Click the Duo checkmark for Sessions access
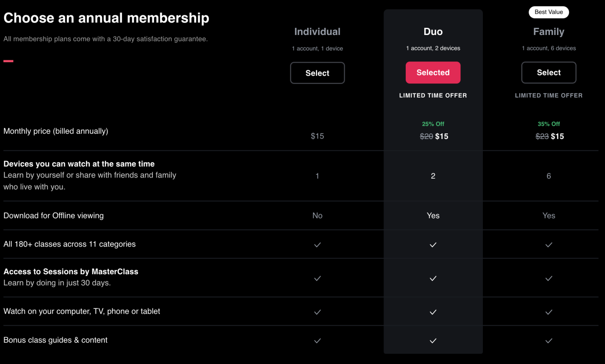 coord(433,278)
